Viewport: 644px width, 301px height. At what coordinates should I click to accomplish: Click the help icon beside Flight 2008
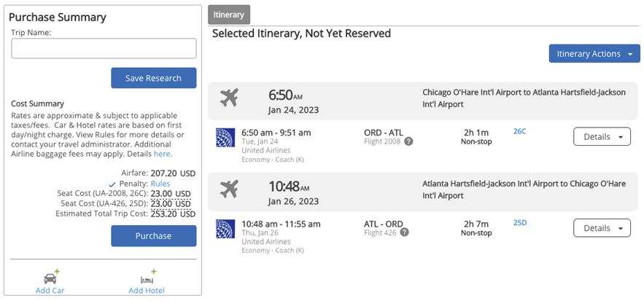pos(408,141)
